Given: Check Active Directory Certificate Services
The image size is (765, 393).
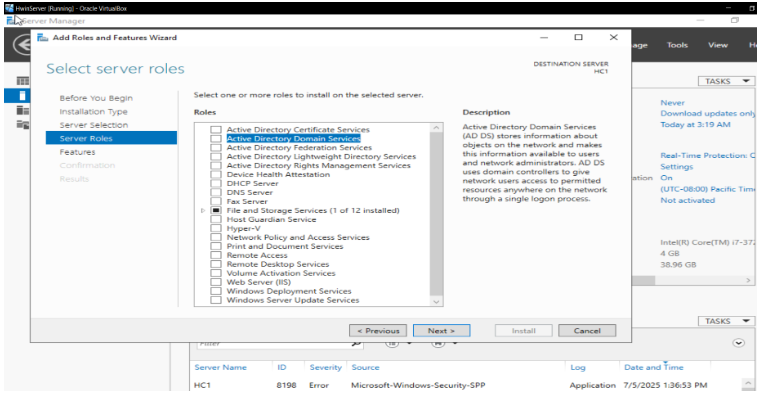Looking at the screenshot, I should [x=216, y=130].
